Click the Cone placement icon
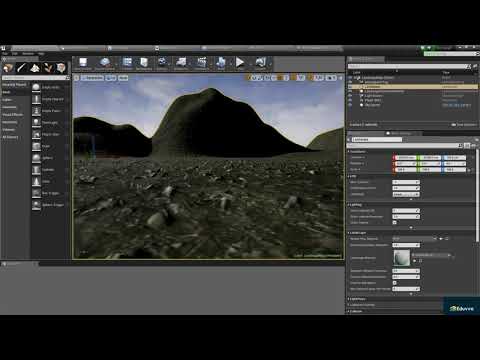Image resolution: width=480 pixels, height=360 pixels. coord(36,182)
